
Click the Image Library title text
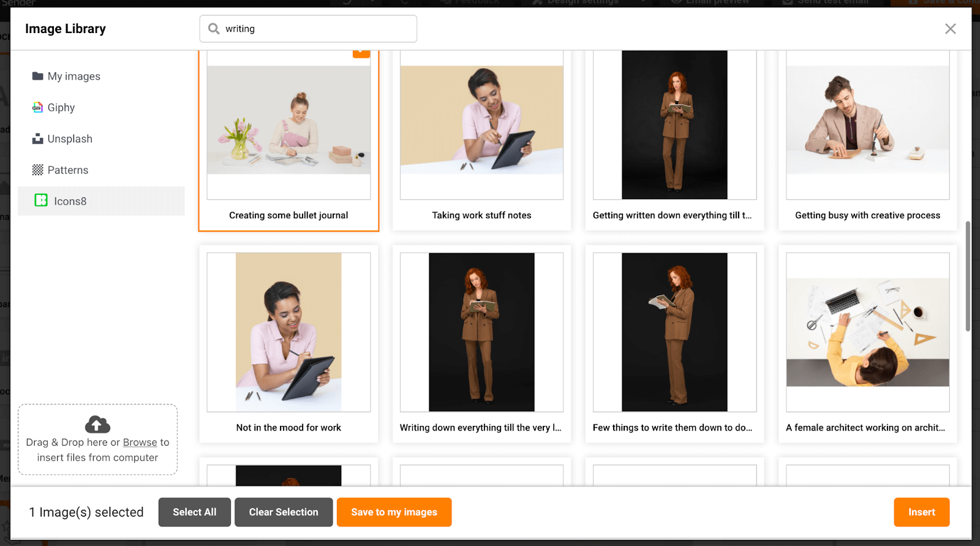pyautogui.click(x=66, y=29)
